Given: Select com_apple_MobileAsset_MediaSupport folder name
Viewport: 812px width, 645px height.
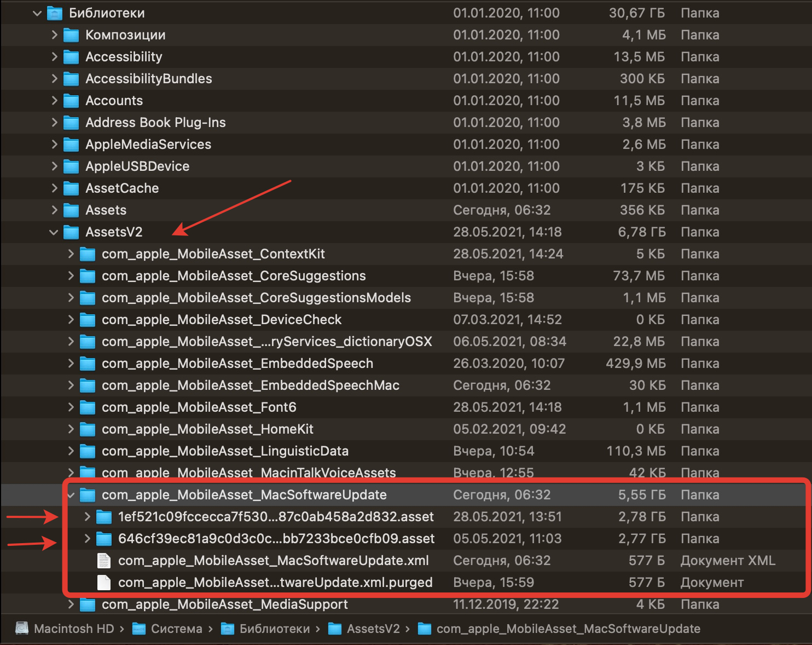Looking at the screenshot, I should pos(225,604).
